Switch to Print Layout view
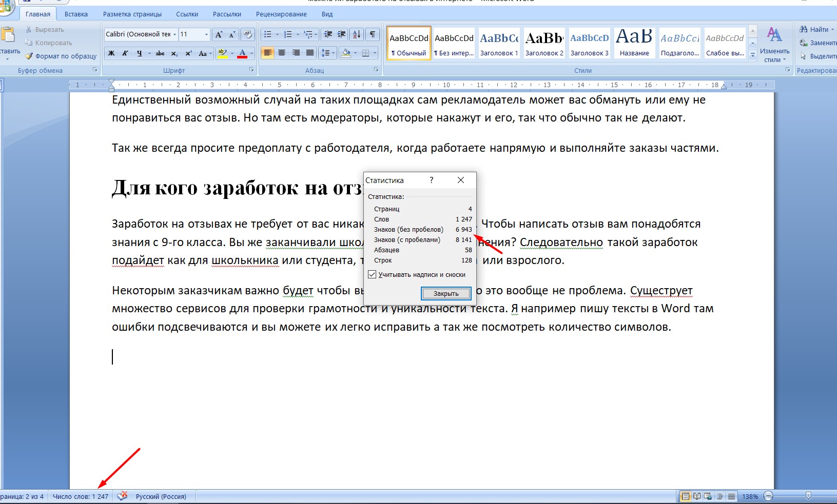Viewport: 837px width, 504px height. [x=685, y=496]
